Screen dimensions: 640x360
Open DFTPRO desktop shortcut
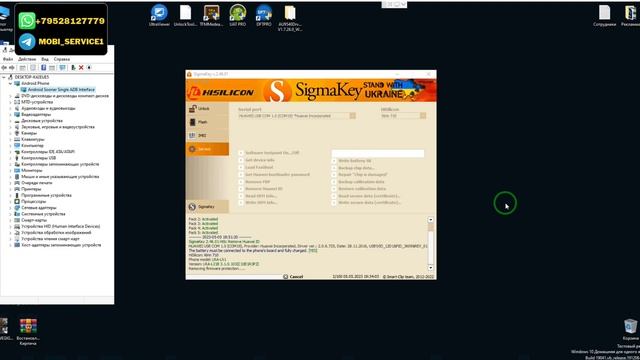click(x=264, y=16)
